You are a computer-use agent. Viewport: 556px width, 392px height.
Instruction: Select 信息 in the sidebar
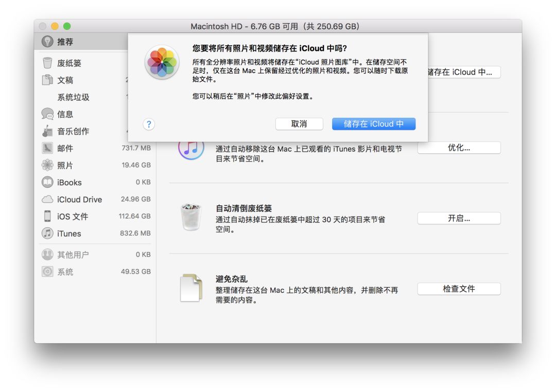[x=65, y=114]
